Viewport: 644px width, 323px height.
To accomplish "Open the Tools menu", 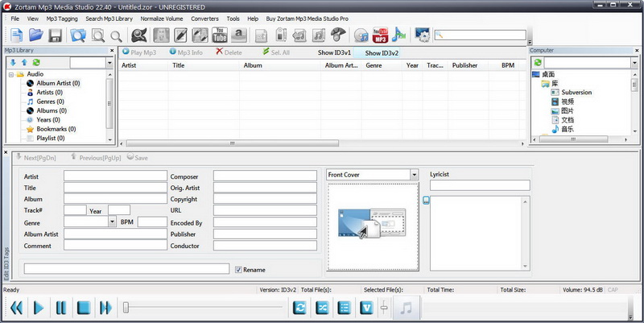I will click(x=233, y=19).
